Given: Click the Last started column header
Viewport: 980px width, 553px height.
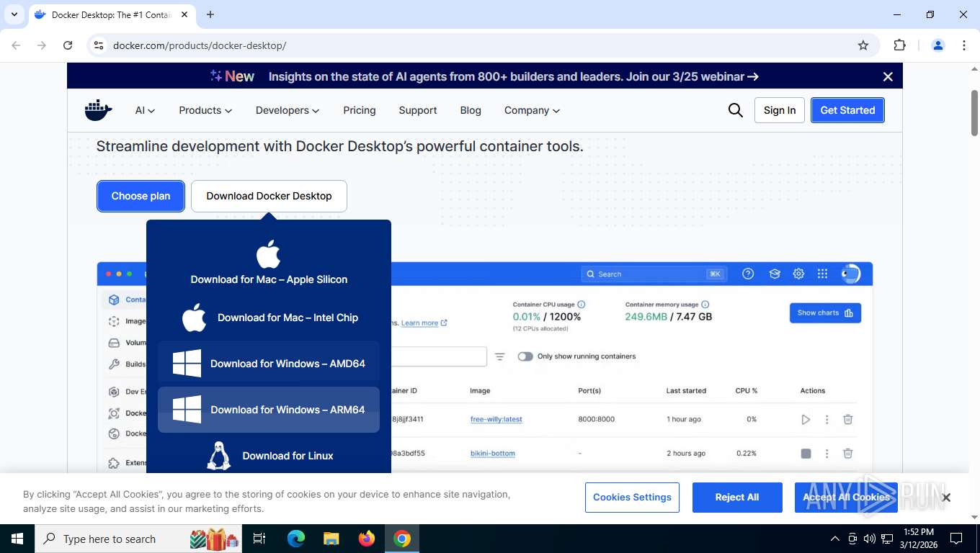Looking at the screenshot, I should coord(686,391).
